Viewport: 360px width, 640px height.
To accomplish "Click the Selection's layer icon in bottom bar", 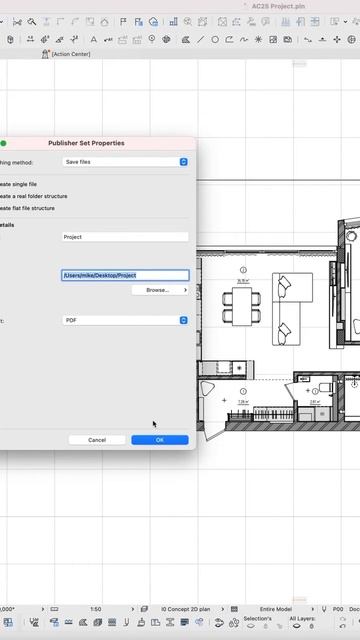I will pyautogui.click(x=251, y=626).
